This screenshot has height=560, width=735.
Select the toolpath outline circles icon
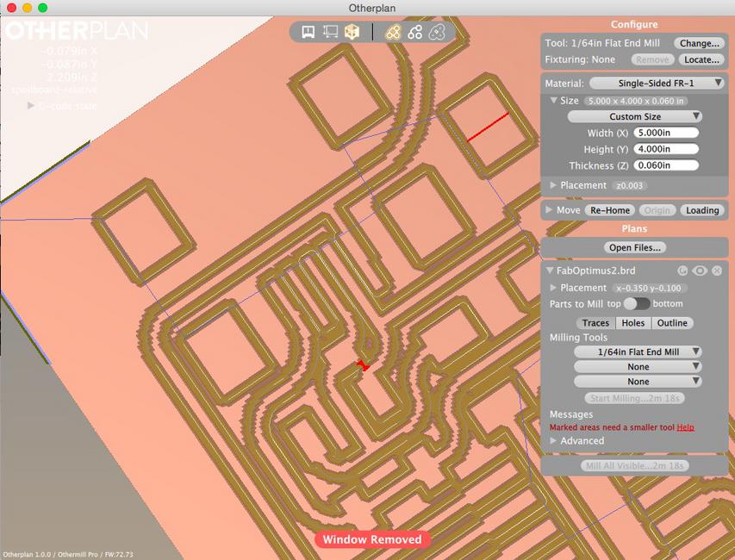click(x=414, y=32)
